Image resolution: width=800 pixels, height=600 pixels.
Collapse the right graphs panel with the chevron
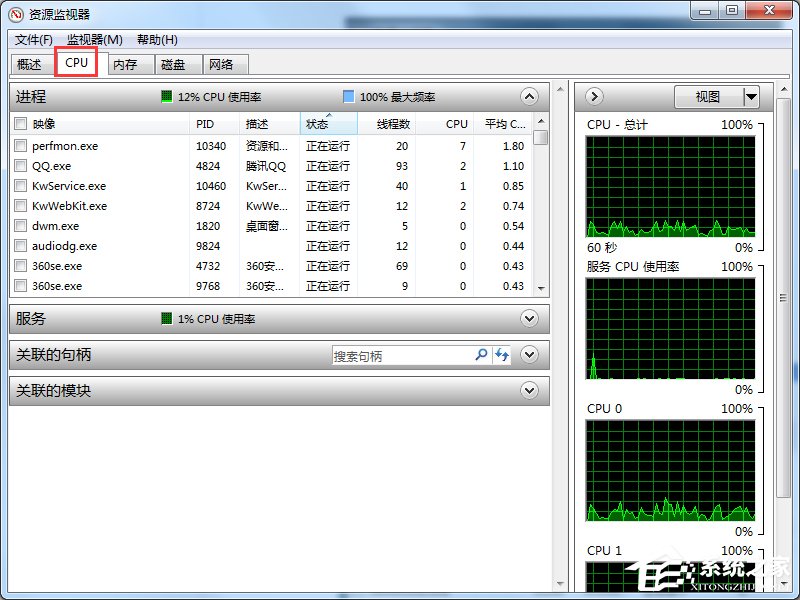pyautogui.click(x=593, y=96)
